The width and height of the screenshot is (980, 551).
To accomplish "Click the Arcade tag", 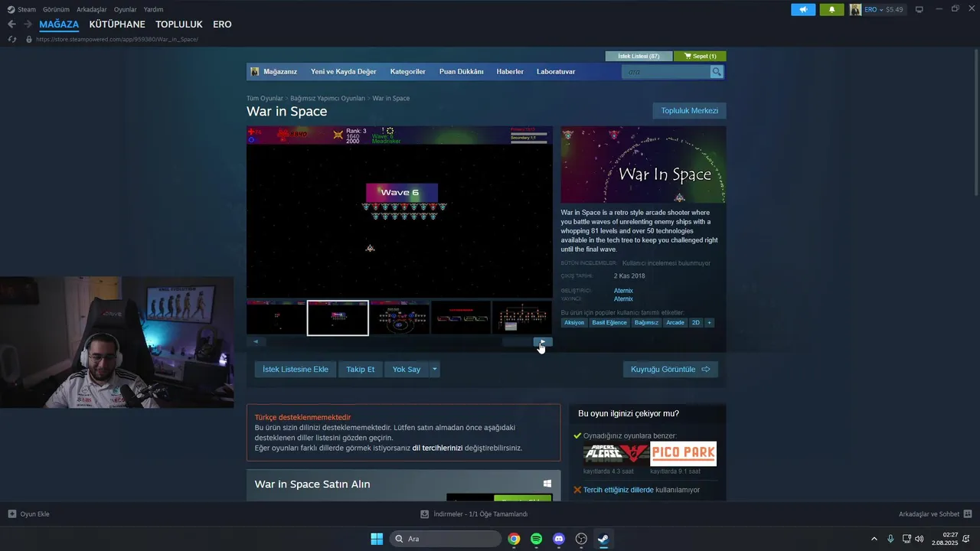I will pyautogui.click(x=675, y=323).
